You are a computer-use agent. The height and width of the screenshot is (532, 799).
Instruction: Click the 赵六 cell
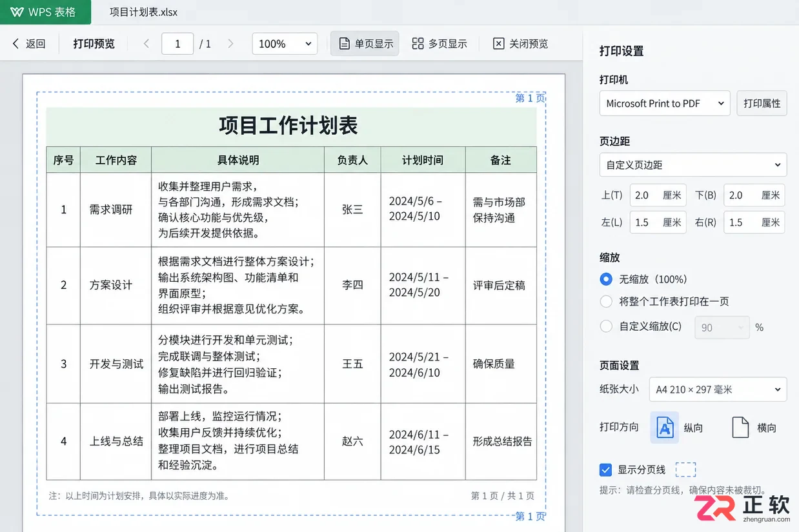352,441
